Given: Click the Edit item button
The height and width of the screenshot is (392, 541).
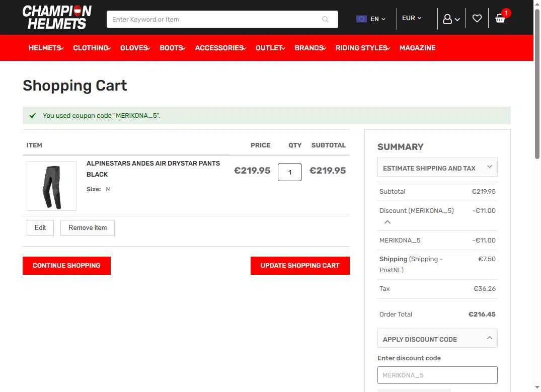Looking at the screenshot, I should click(40, 228).
